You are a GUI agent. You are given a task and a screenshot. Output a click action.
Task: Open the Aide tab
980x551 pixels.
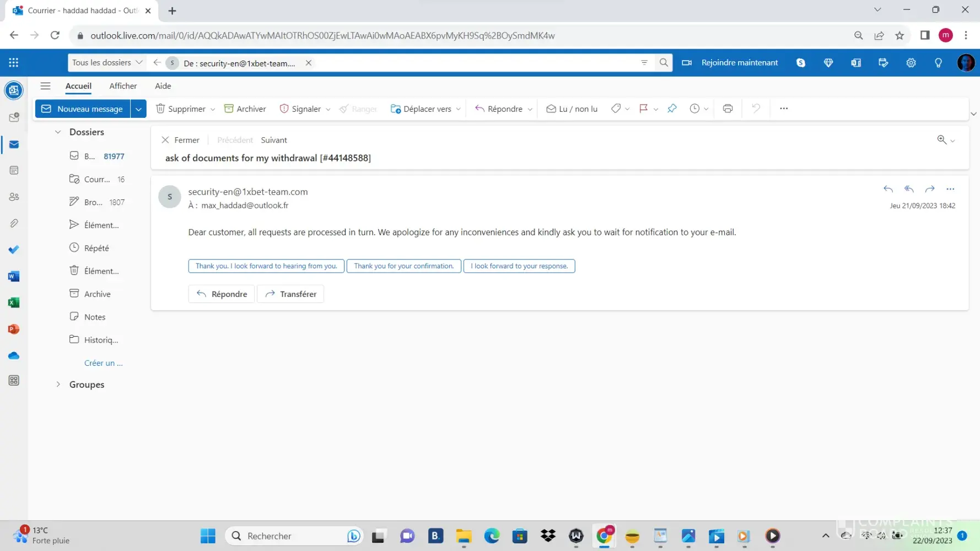click(163, 86)
